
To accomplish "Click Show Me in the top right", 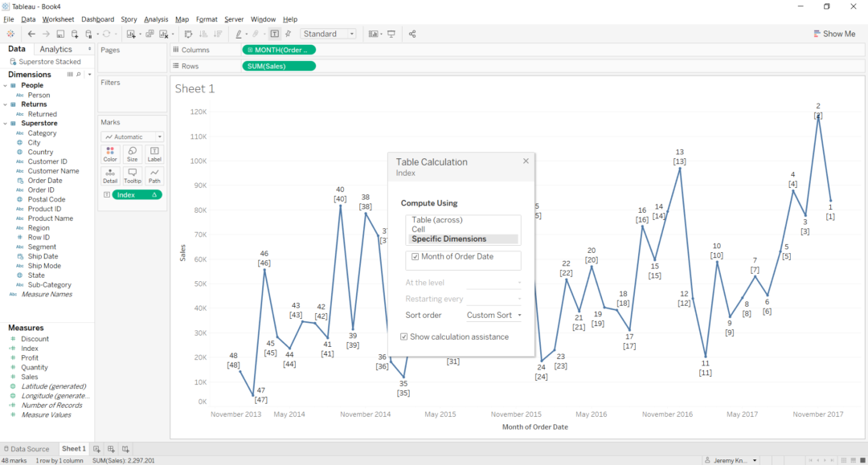I will [835, 34].
